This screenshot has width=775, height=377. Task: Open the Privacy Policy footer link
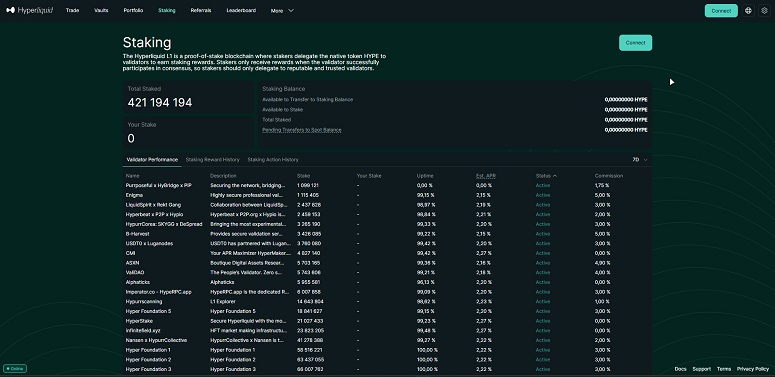(x=753, y=369)
